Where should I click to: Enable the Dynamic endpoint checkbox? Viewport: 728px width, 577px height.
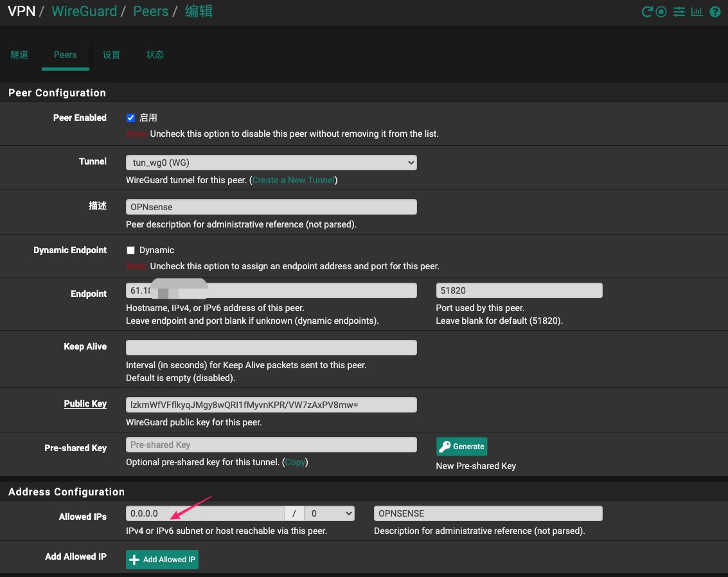pos(131,250)
